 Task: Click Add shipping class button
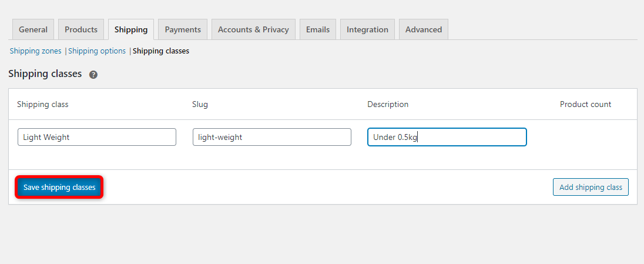(x=591, y=187)
